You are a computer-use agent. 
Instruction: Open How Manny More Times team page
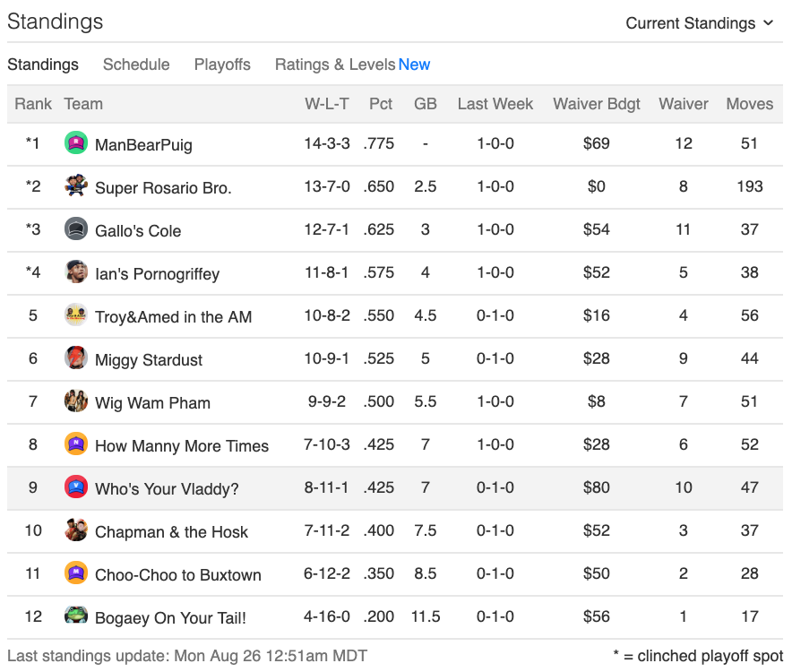(x=182, y=445)
